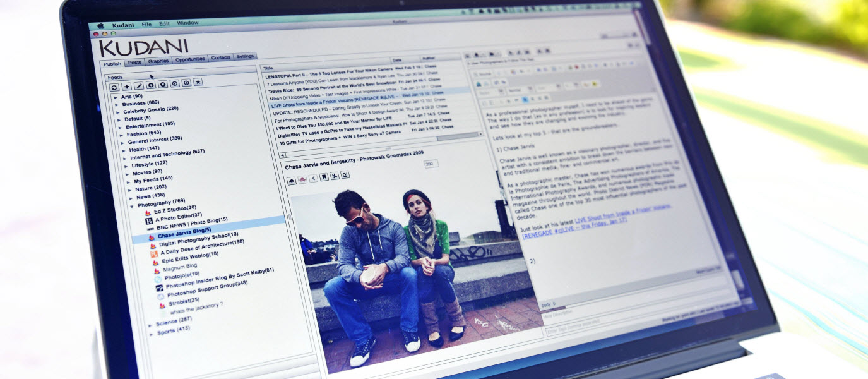This screenshot has height=379, width=868.
Task: Expand the Entertainment (155) category
Action: 121,127
